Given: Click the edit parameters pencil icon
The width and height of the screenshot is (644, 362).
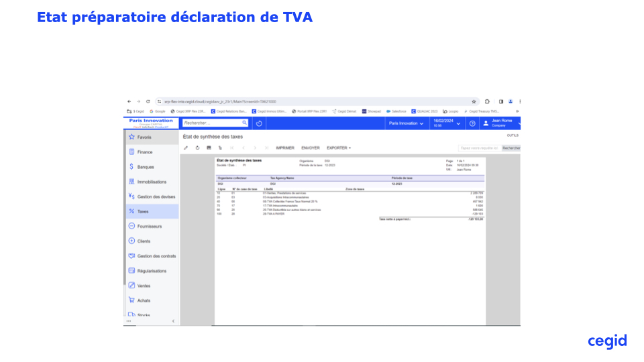Looking at the screenshot, I should pyautogui.click(x=186, y=147).
